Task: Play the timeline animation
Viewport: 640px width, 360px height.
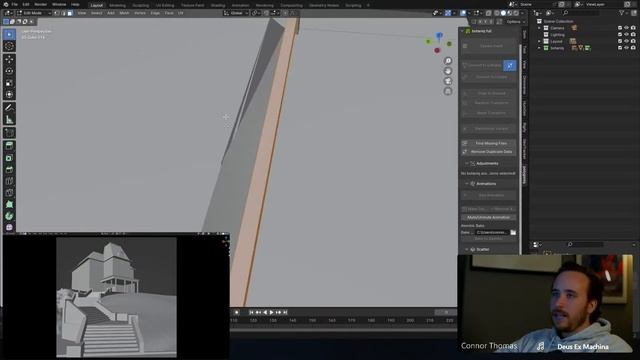Action: [271, 312]
